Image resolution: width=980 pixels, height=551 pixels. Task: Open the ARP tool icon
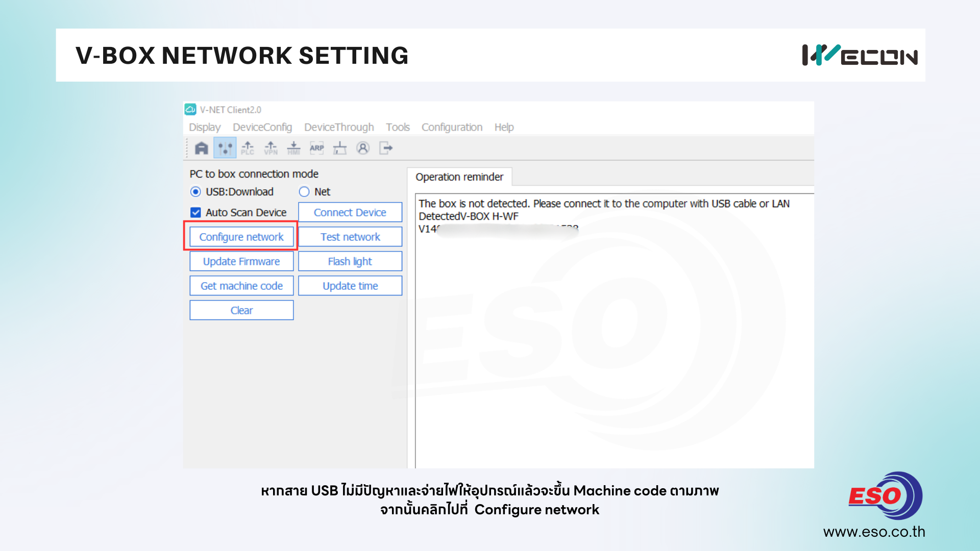point(316,148)
